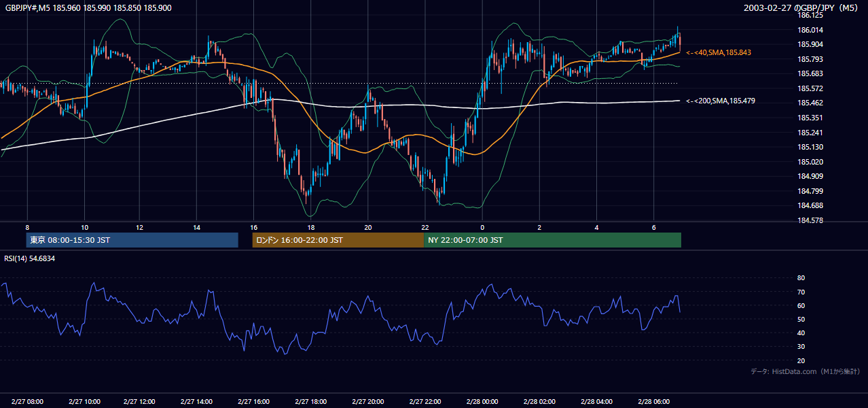Click the NY 22:00-07:00 JST session bar

coord(552,240)
